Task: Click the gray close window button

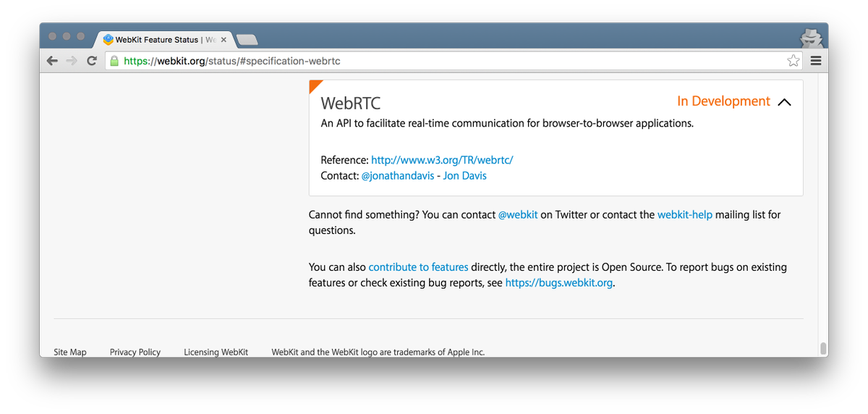Action: [52, 36]
